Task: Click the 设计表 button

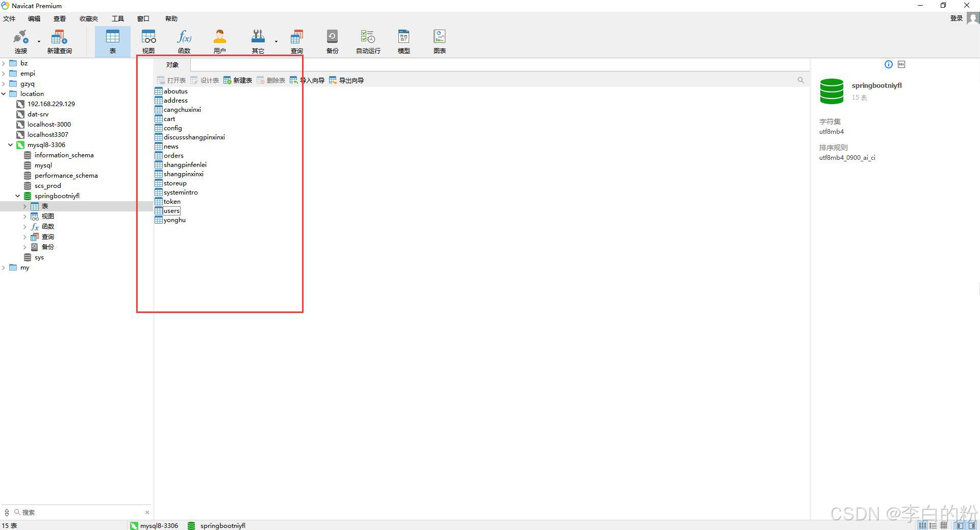Action: click(x=205, y=80)
